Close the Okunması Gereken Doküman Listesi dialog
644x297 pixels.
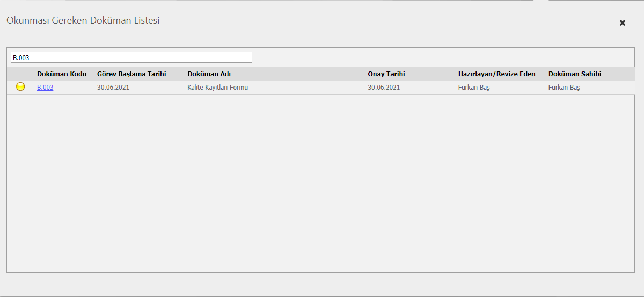tap(623, 23)
